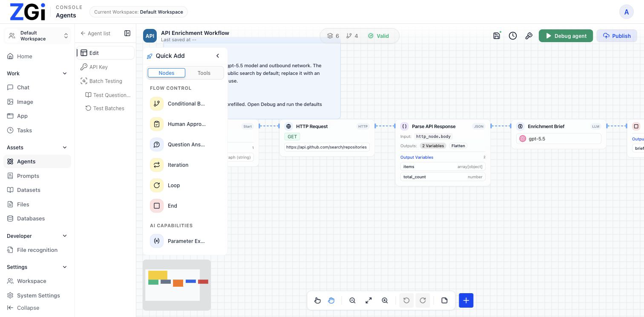Image resolution: width=644 pixels, height=317 pixels.
Task: Add a Conditional Branch node
Action: (185, 104)
